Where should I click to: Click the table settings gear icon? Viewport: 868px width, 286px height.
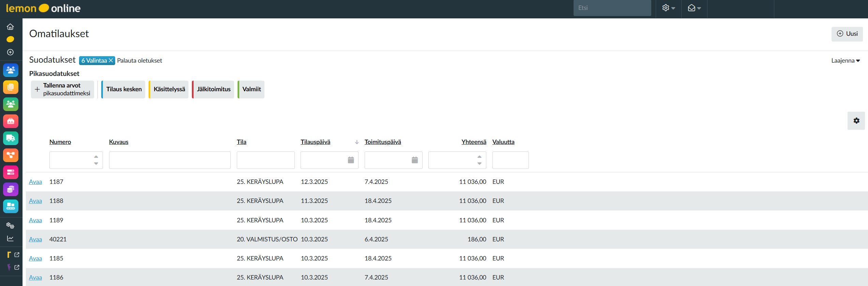click(856, 121)
